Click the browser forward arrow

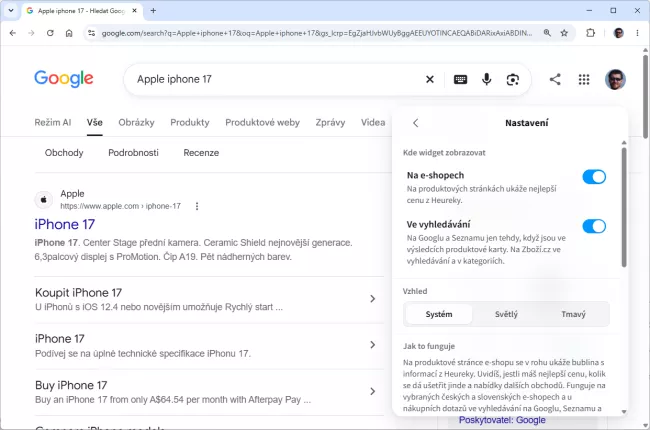click(31, 33)
